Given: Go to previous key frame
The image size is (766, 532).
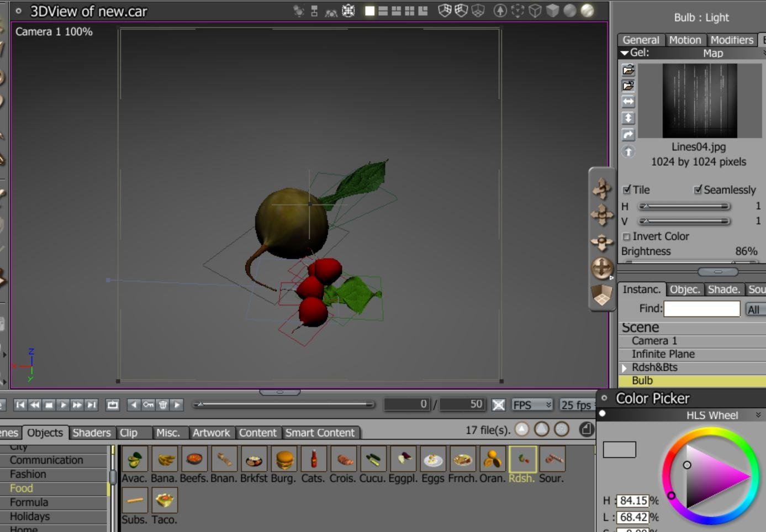Looking at the screenshot, I should pyautogui.click(x=134, y=405).
